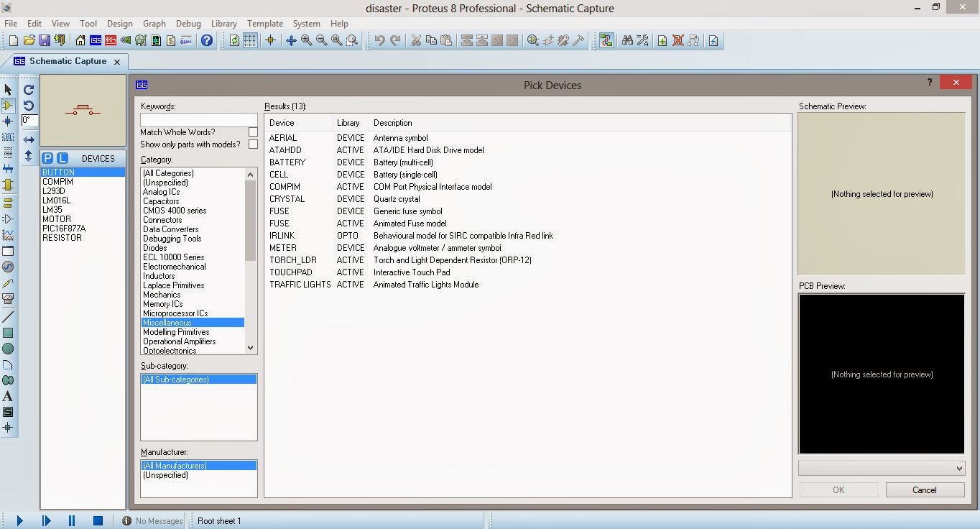
Task: Click the Home page house icon
Action: click(x=80, y=41)
